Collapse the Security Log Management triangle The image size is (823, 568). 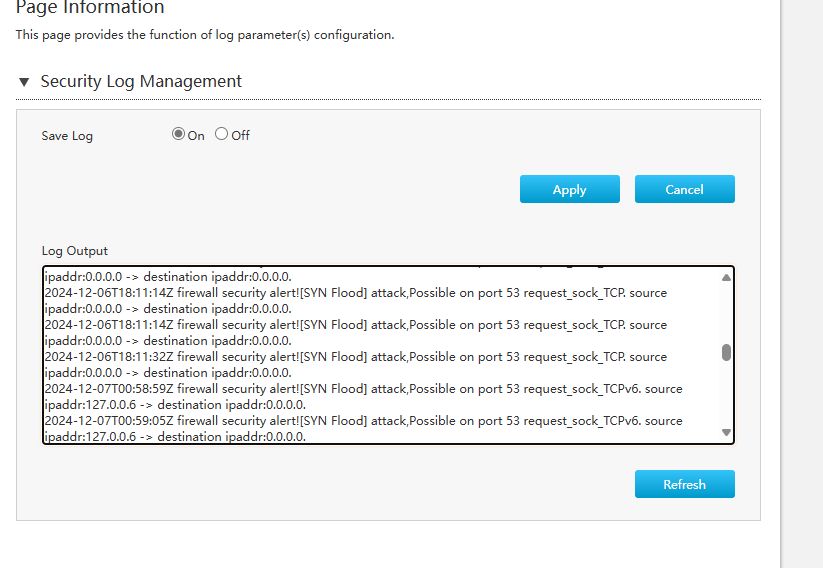pos(24,82)
